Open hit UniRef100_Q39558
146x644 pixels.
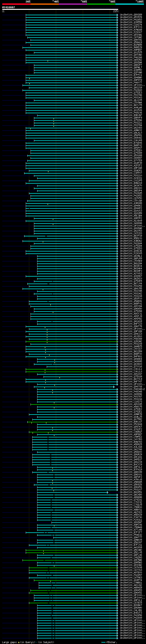click(x=131, y=22)
